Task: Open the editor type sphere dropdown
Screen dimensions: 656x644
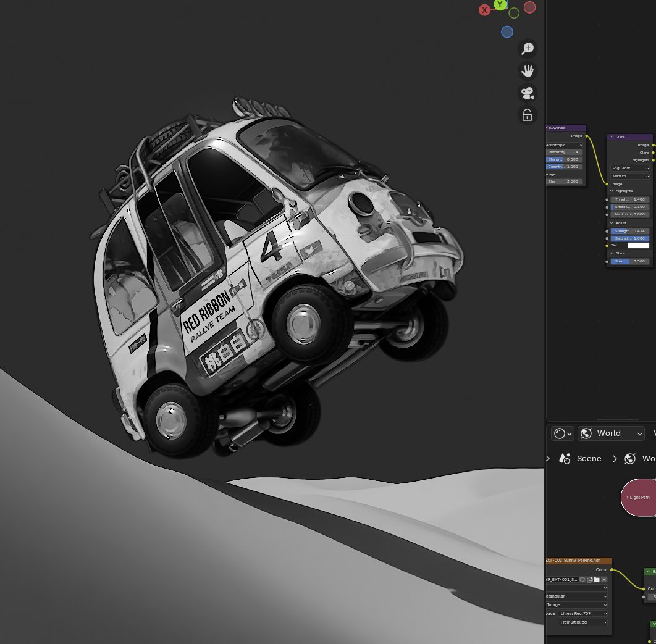Action: point(563,433)
